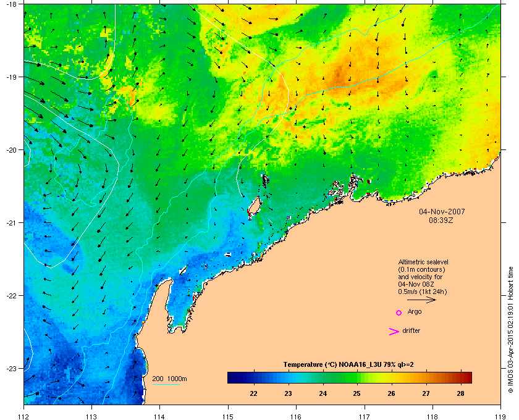Click the dark red end of color bar

467,377
